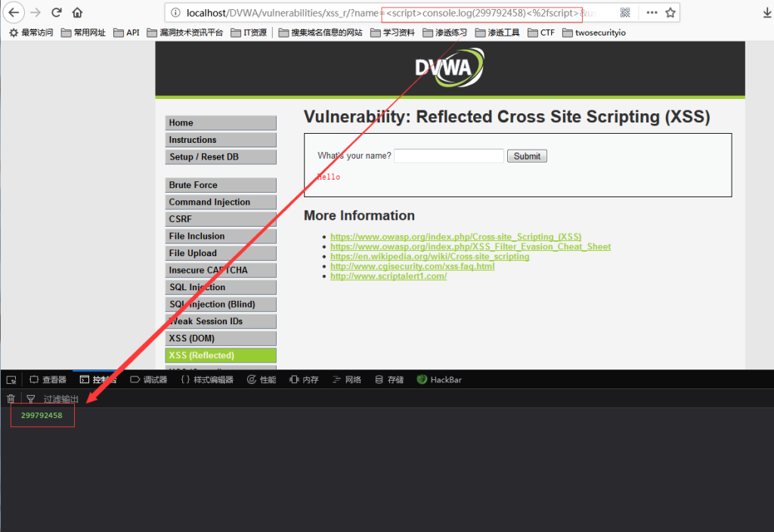Open the scriptalert1.com link

(x=389, y=277)
